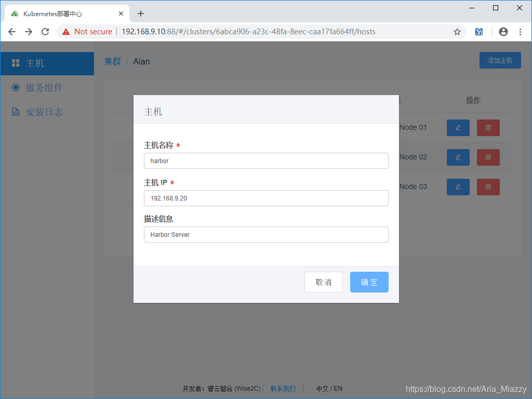Click the 主机 IP input field
This screenshot has height=399, width=532.
click(x=266, y=198)
